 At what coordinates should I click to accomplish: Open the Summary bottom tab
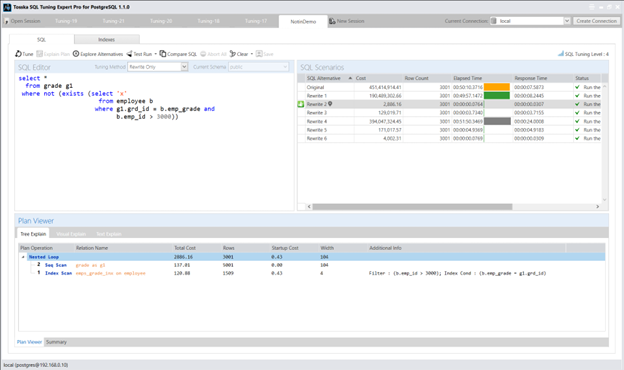point(56,342)
